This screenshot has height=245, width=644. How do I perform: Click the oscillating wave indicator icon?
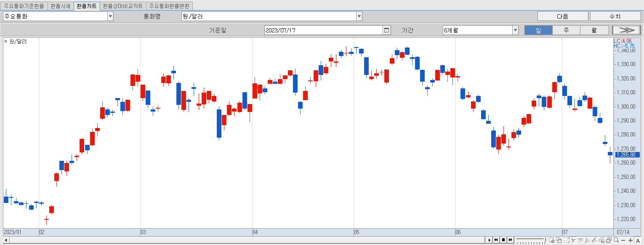point(588,240)
